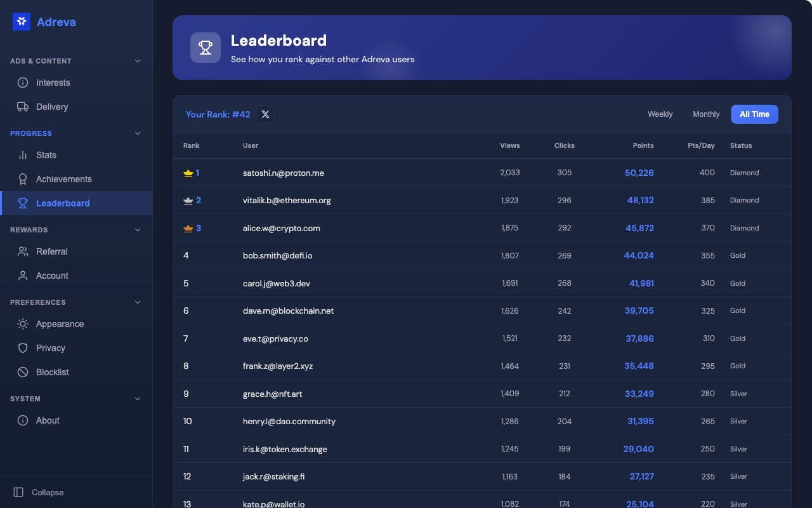812x508 pixels.
Task: Switch leaderboard to Monthly
Action: (706, 114)
